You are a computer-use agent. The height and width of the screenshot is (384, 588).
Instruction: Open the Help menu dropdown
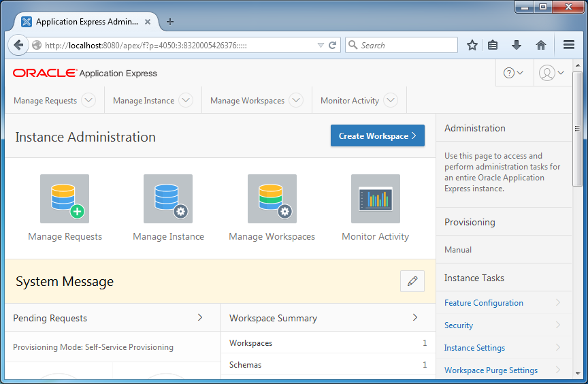click(x=513, y=73)
